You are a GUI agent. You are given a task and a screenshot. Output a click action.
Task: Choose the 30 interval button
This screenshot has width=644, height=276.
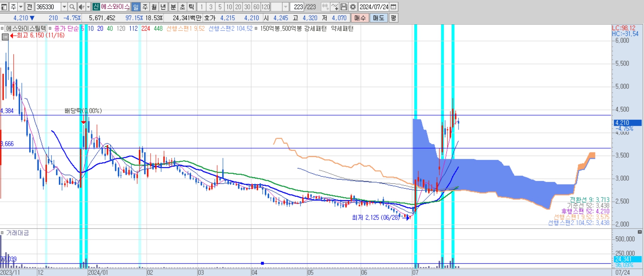(x=247, y=7)
